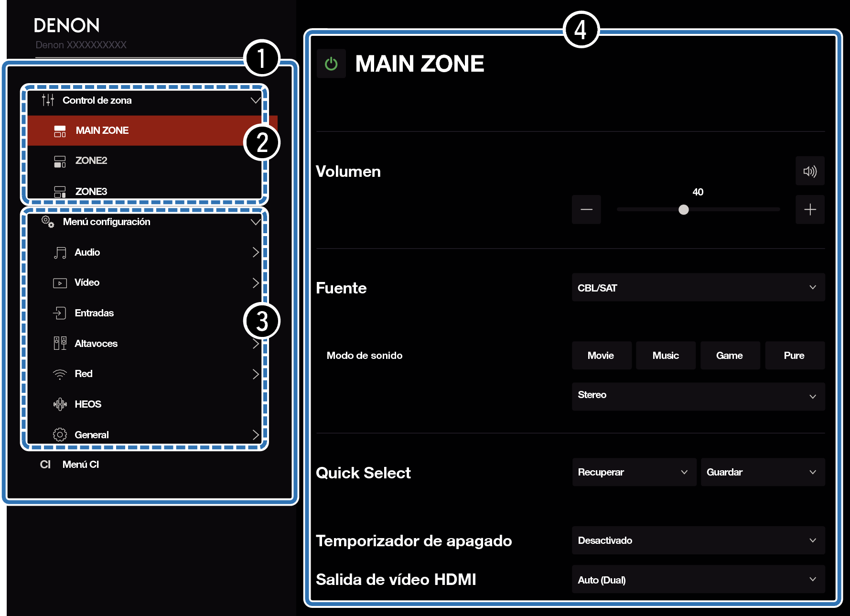
Task: Click the Volumen label
Action: point(348,171)
